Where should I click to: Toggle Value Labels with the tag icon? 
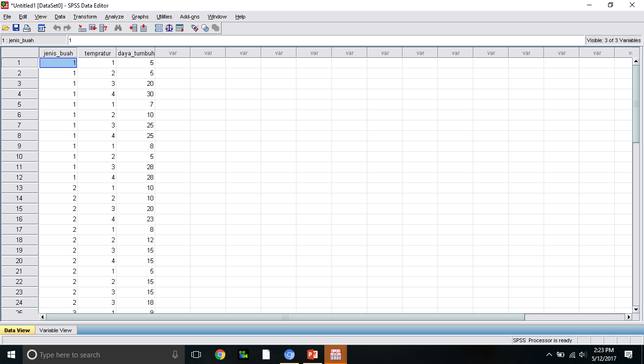[x=195, y=28]
